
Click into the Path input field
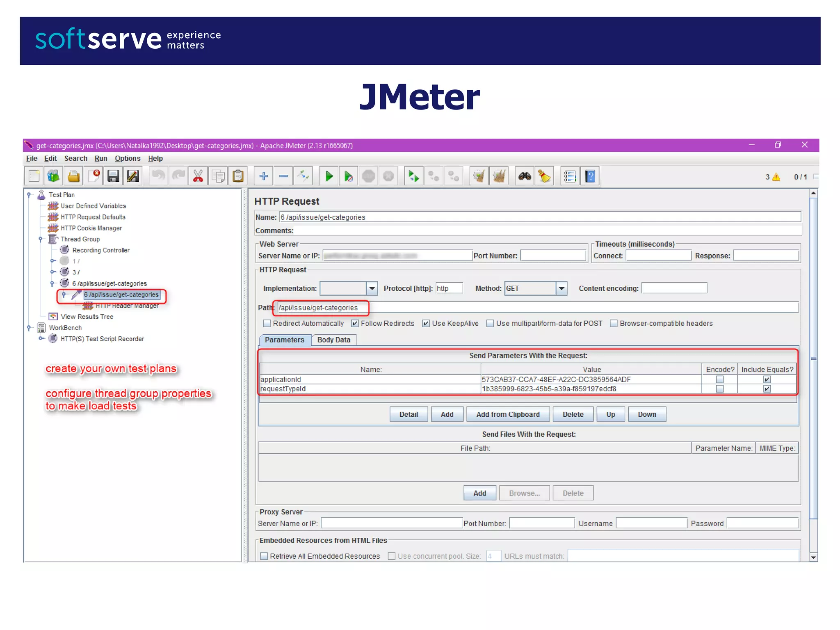pyautogui.click(x=538, y=308)
